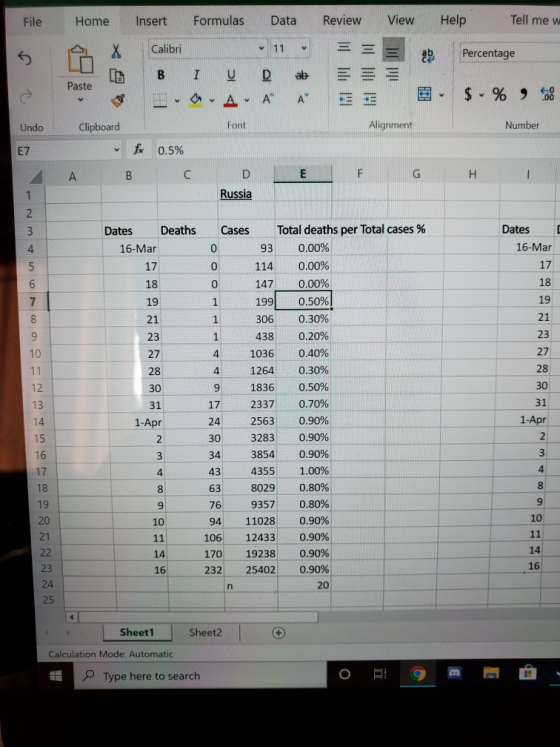Select Bottom Align icon
Viewport: 560px width, 747px height.
pyautogui.click(x=393, y=50)
